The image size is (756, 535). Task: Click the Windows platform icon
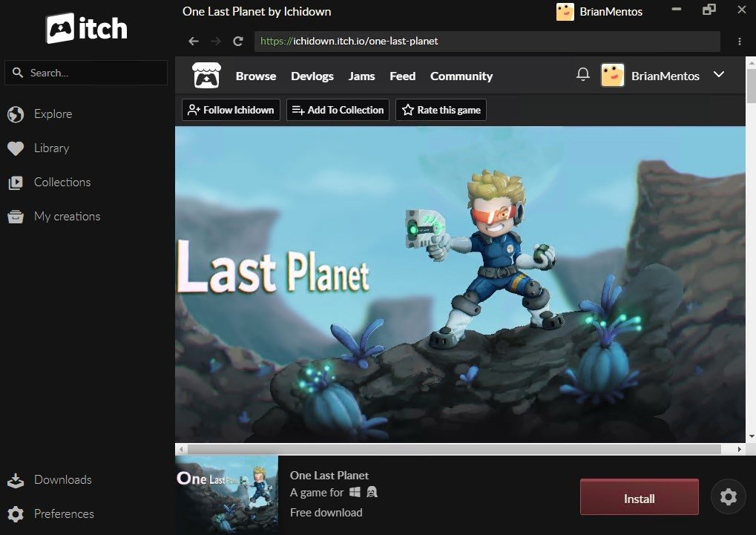click(x=355, y=492)
